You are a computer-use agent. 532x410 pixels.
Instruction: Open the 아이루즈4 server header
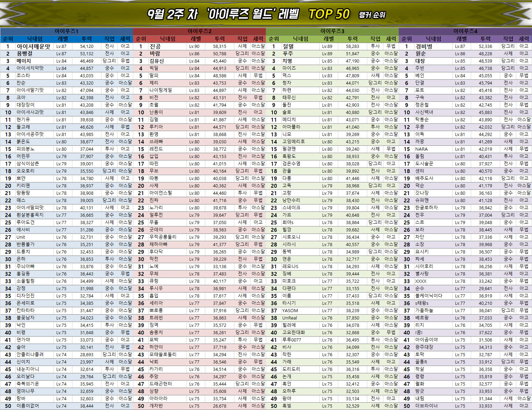[x=465, y=31]
